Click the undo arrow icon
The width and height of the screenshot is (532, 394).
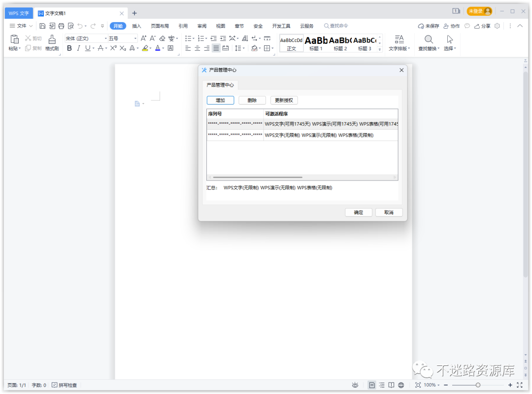point(80,26)
